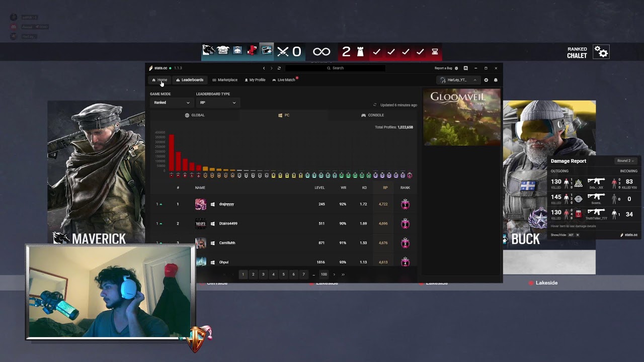Open player Ohpul's profile
The width and height of the screenshot is (644, 362).
click(x=223, y=262)
